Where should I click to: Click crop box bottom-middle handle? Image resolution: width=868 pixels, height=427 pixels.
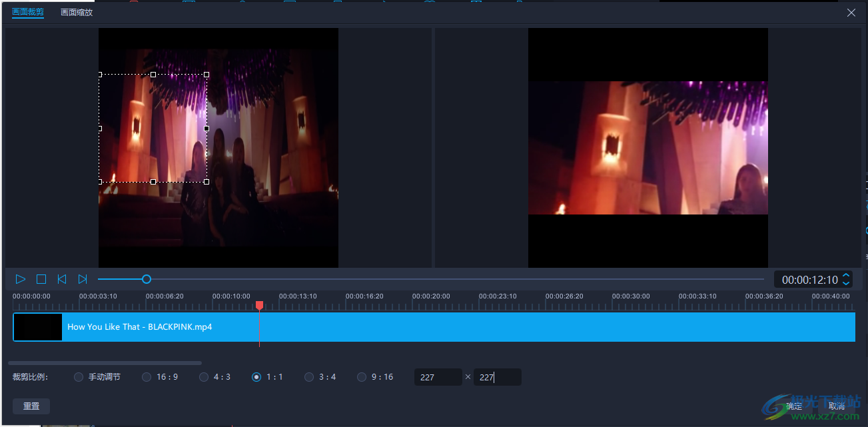(x=153, y=181)
